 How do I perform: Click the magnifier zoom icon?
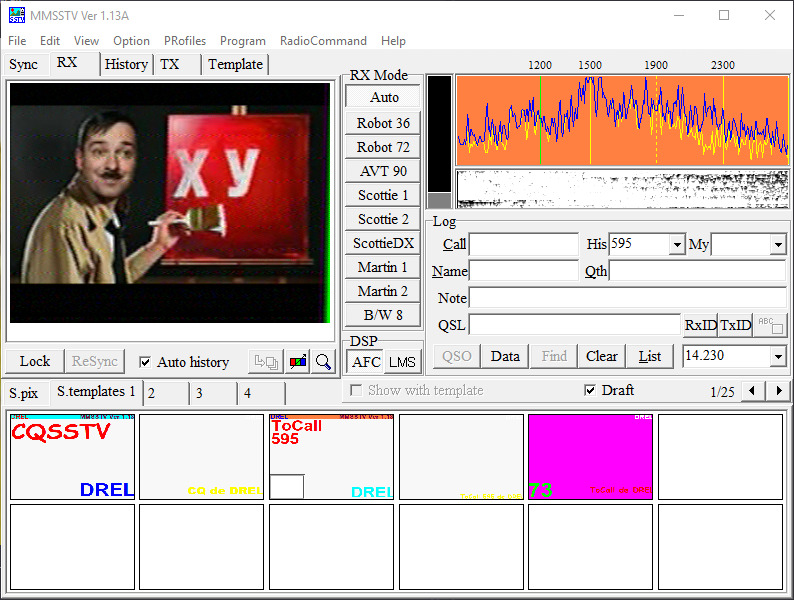pyautogui.click(x=323, y=362)
